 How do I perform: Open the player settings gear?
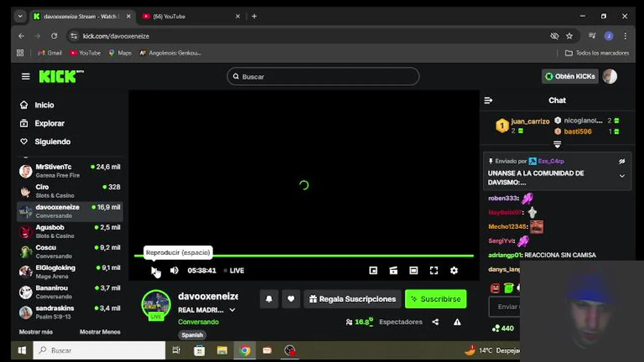[x=454, y=270]
